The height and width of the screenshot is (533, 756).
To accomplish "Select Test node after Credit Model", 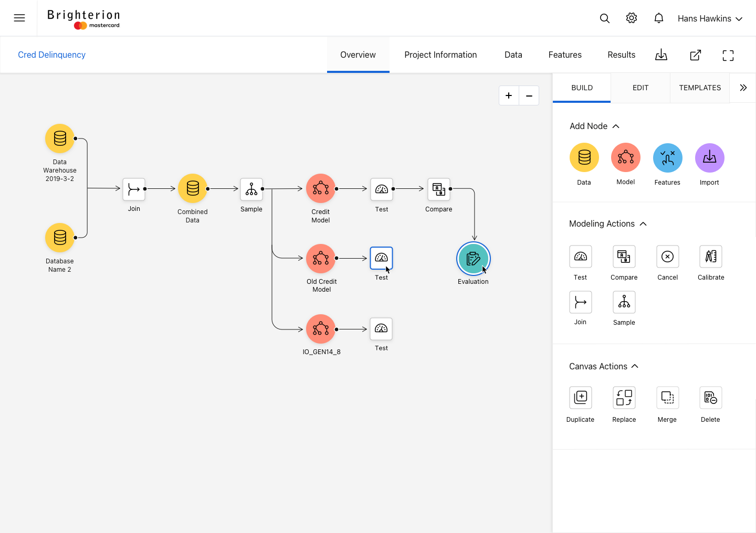I will 382,189.
